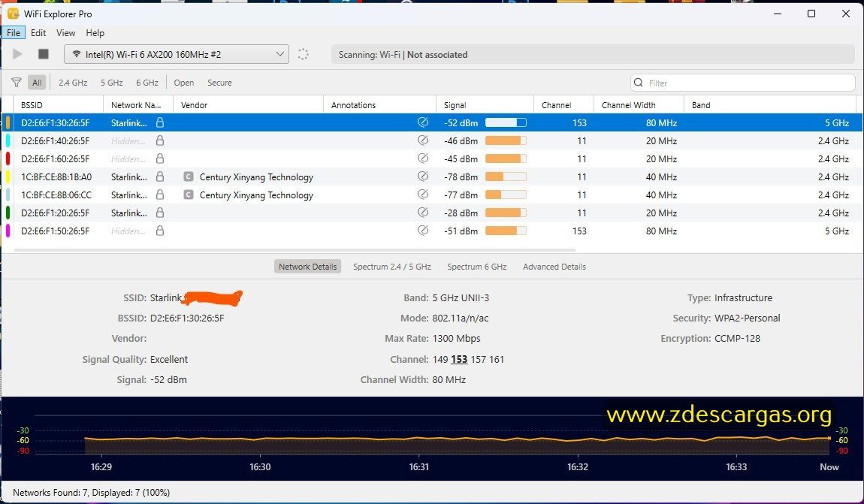Screen dimensions: 864x504
Task: Click lock icon for D2:E6:F1:50:26:5F
Action: pos(160,231)
